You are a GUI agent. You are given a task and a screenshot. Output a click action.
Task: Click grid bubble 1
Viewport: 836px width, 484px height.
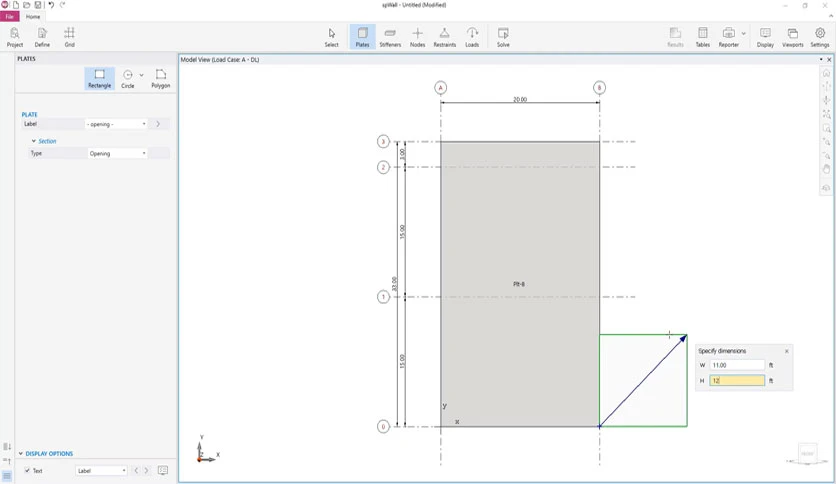[x=383, y=297]
